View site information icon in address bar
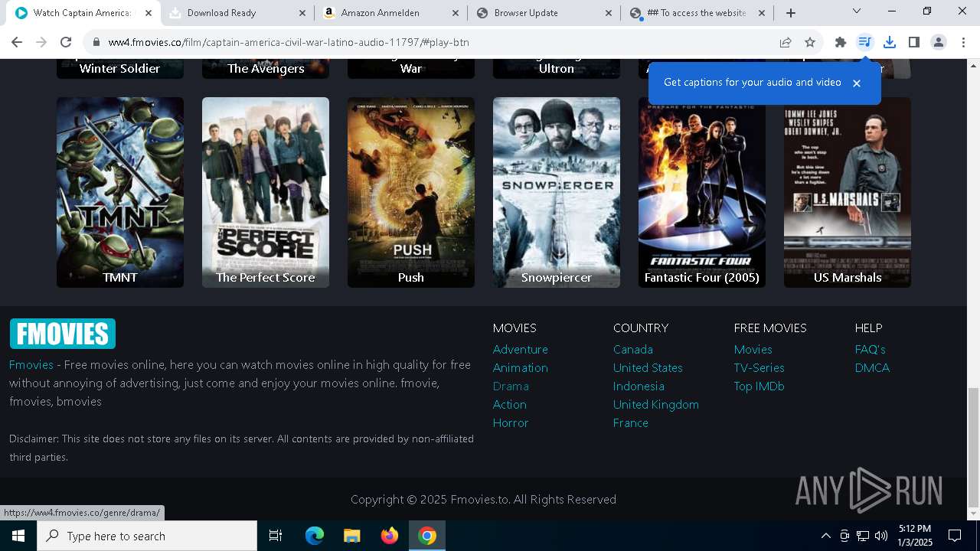Image resolution: width=980 pixels, height=551 pixels. point(96,42)
